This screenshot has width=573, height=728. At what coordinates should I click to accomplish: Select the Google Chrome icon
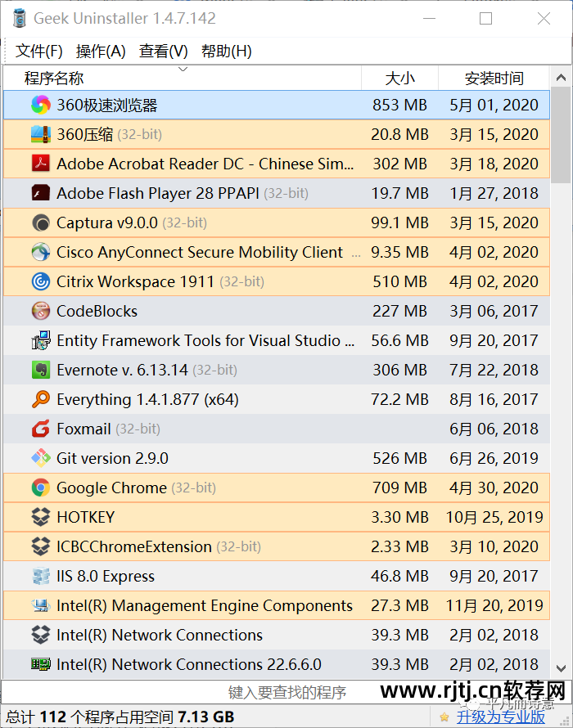pos(41,488)
